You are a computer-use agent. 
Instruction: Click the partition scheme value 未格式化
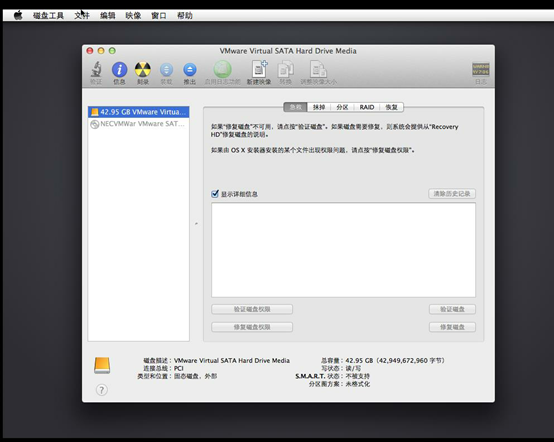(357, 384)
